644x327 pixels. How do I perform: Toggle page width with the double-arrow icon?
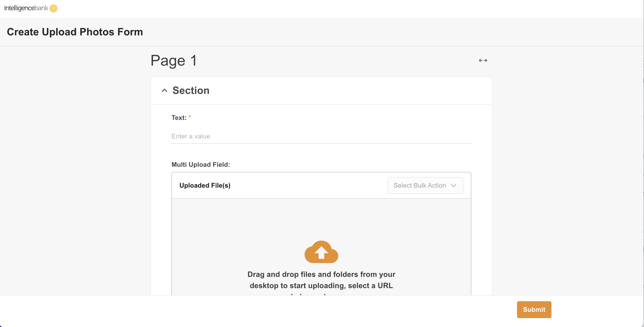[x=483, y=60]
